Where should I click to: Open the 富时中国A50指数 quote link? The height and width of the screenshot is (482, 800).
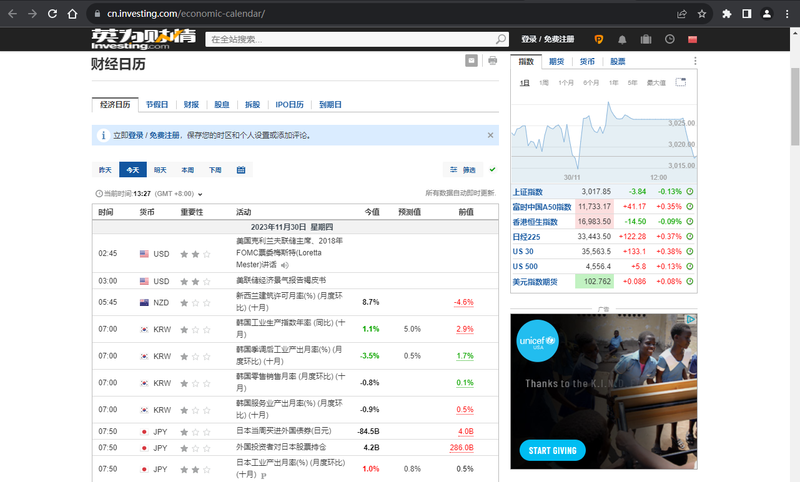[542, 207]
